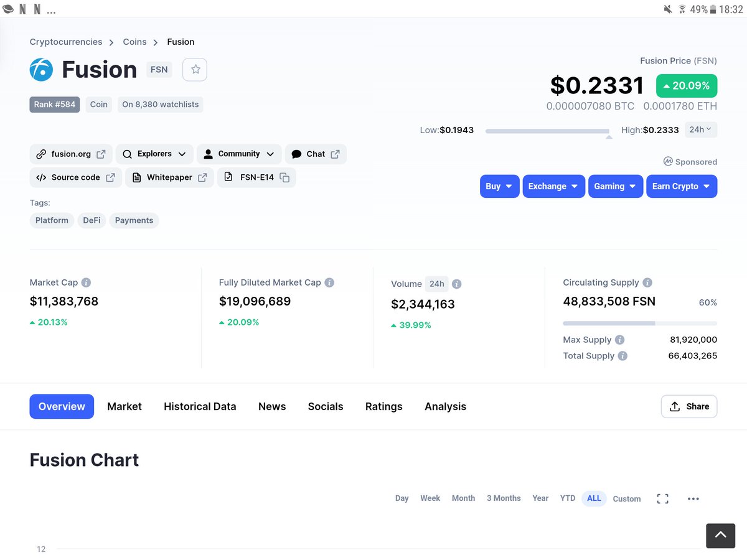Viewport: 747px width, 560px height.
Task: Click the Chat speech bubble icon
Action: click(296, 154)
